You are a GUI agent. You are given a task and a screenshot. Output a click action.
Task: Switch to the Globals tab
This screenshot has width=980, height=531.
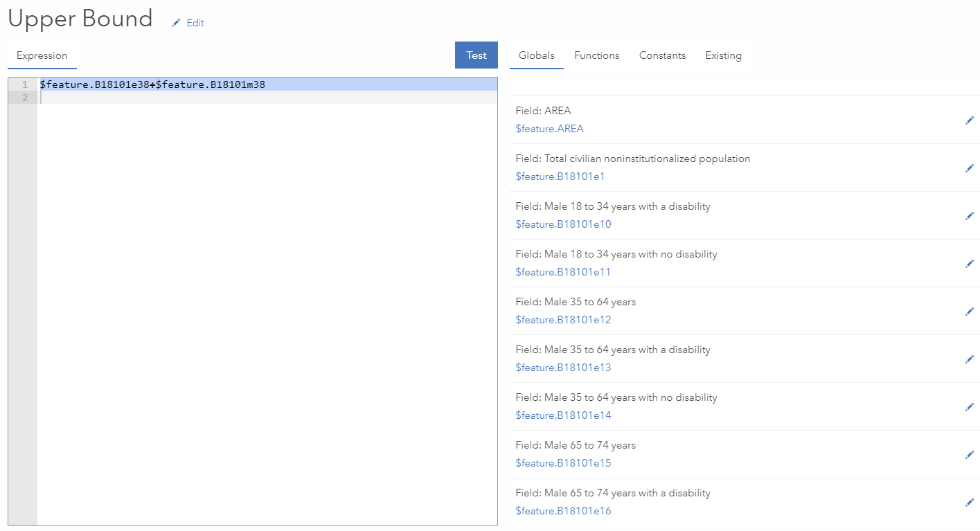click(537, 55)
